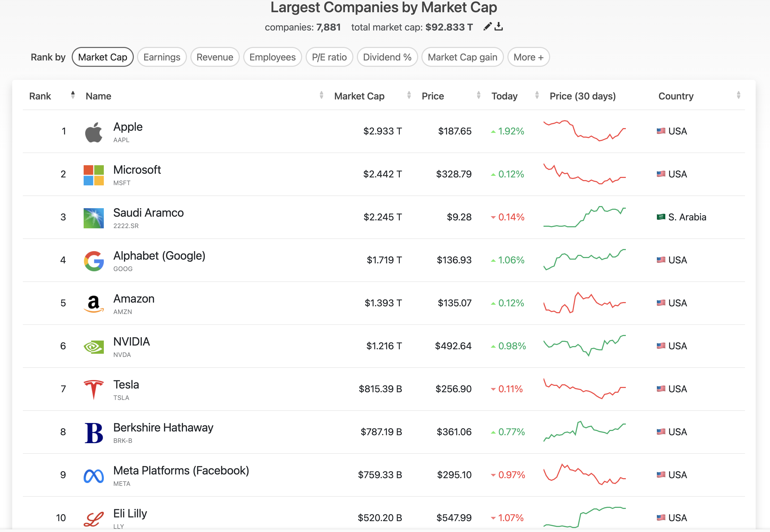Click the download icon
Image resolution: width=770 pixels, height=532 pixels.
click(499, 26)
